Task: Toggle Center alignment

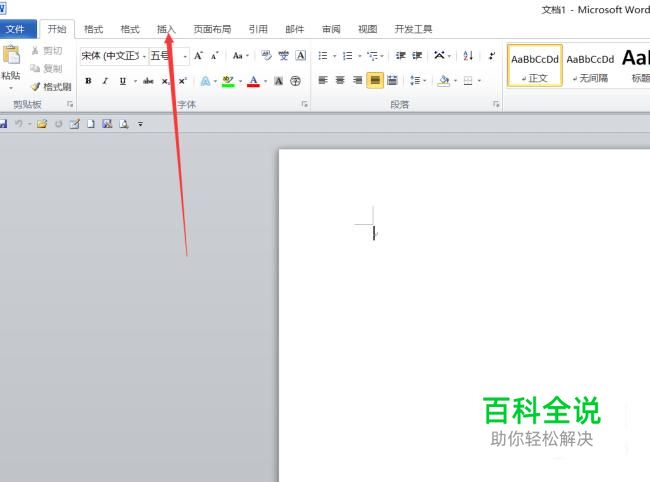Action: coord(340,80)
